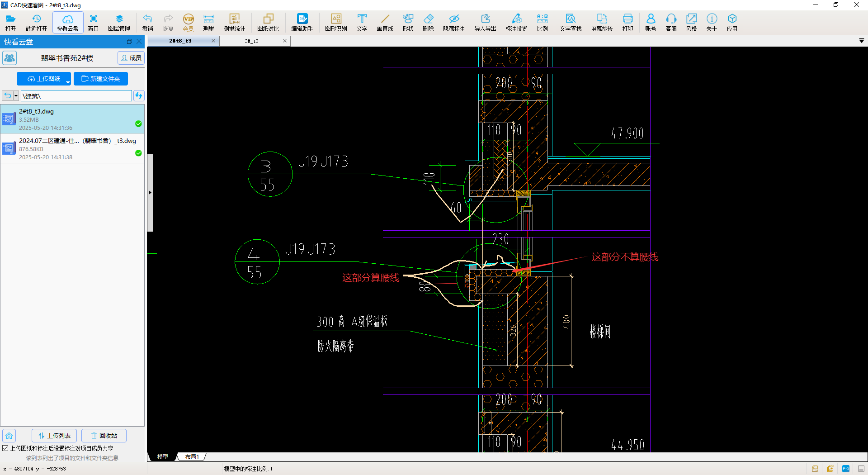Image resolution: width=868 pixels, height=475 pixels.
Task: Click the Hide Annotations (隐藏标注) icon
Action: [453, 22]
